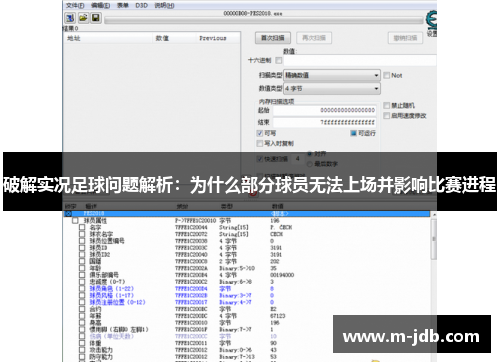The image size is (500, 362).
Task: Tick the 防守能力 row checkbox
Action: click(82, 357)
